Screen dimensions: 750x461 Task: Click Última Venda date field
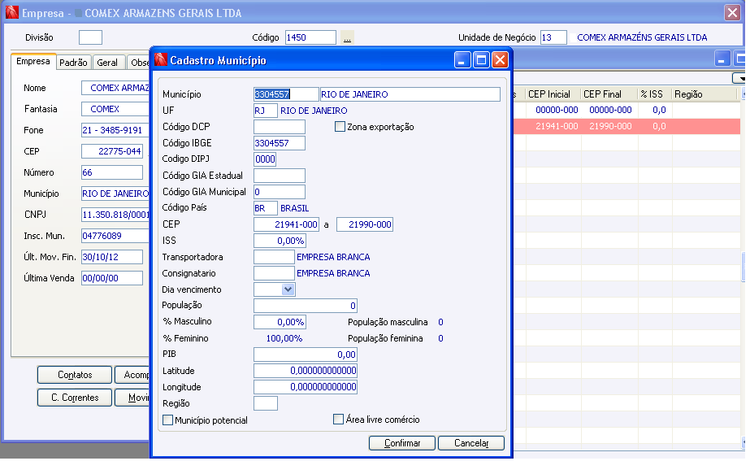pos(112,278)
